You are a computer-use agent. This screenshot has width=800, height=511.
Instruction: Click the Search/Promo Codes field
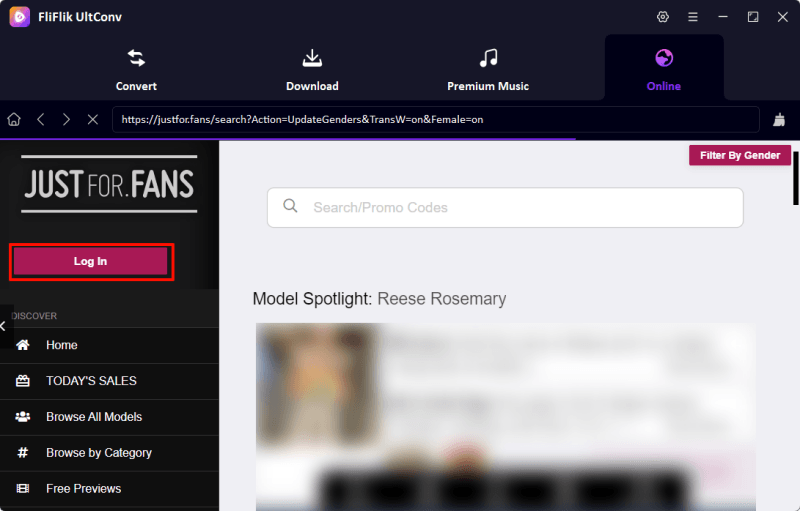(x=520, y=207)
